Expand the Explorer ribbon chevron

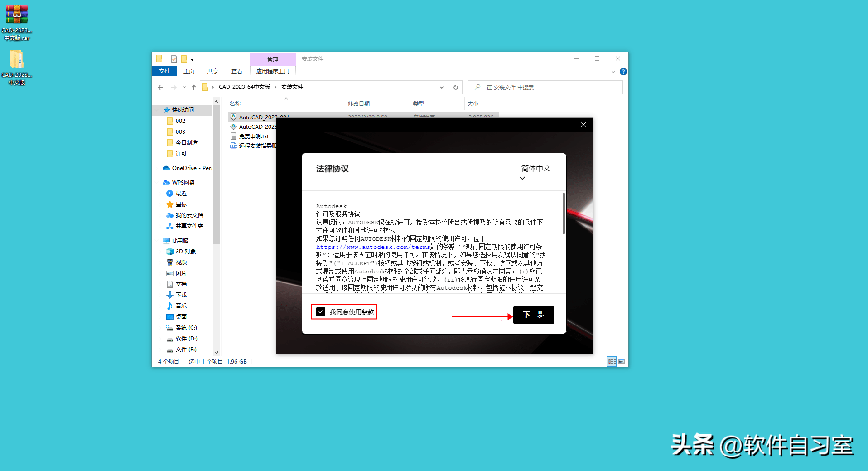pos(613,72)
